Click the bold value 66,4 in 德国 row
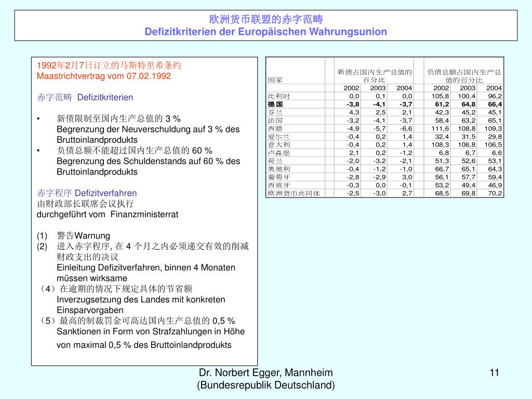Screen dimensions: 532x399 click(x=495, y=104)
